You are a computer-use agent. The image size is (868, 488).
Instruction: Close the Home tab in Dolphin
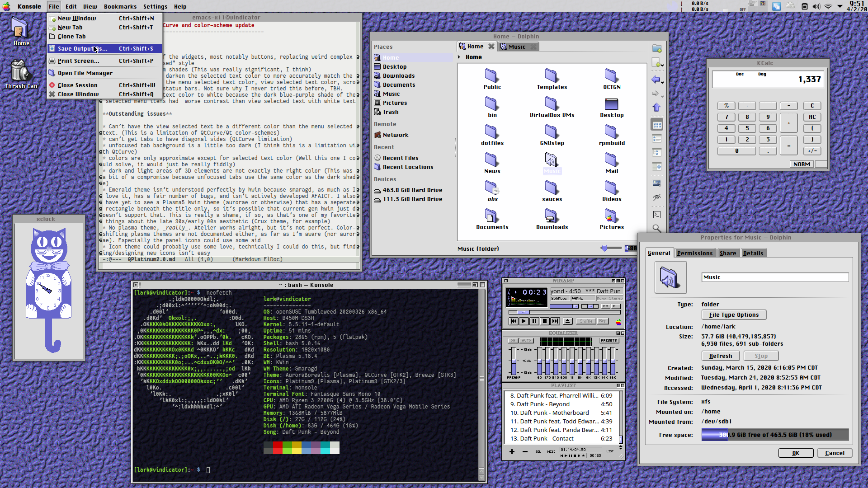click(491, 47)
